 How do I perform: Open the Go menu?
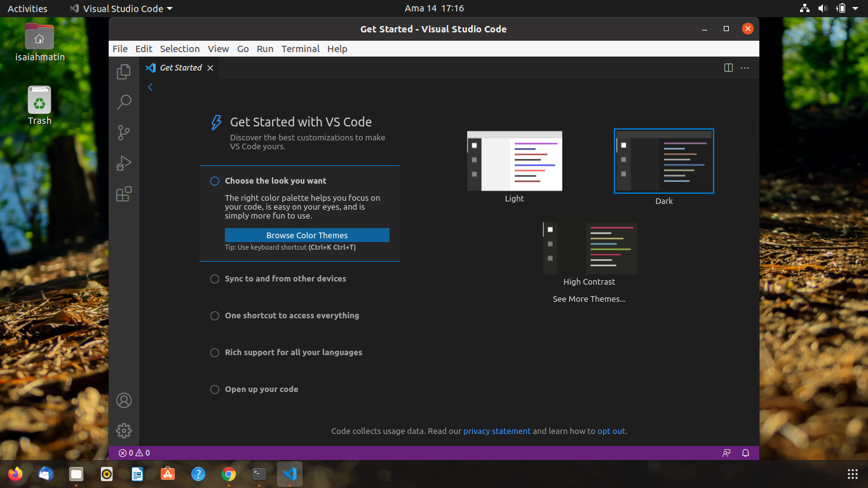[x=243, y=49]
